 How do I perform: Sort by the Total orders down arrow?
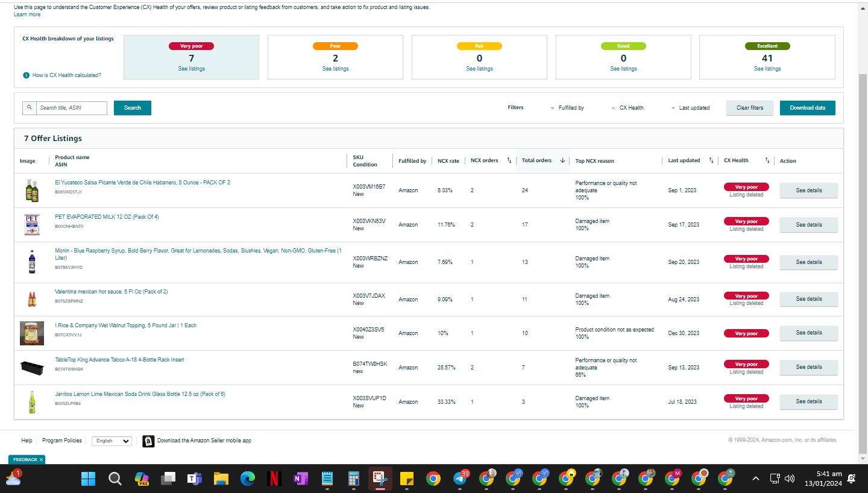click(x=562, y=160)
